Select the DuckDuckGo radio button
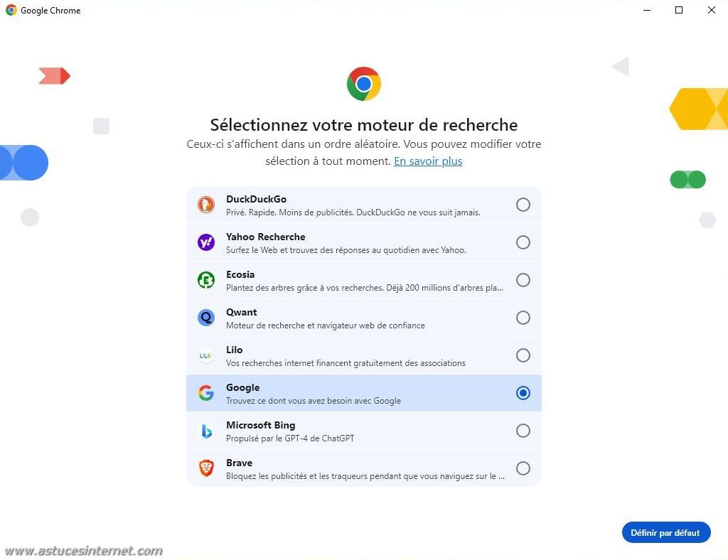The width and height of the screenshot is (728, 560). click(x=523, y=205)
